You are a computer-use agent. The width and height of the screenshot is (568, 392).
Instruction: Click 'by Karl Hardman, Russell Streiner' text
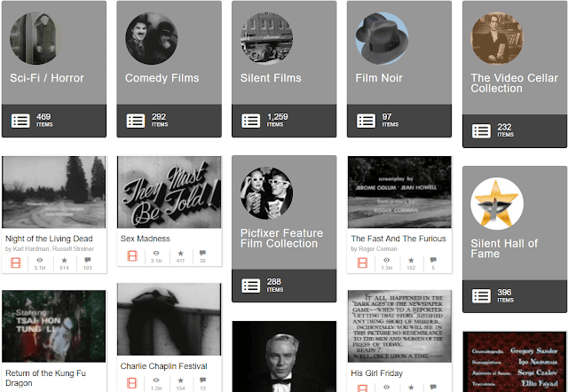tap(50, 249)
